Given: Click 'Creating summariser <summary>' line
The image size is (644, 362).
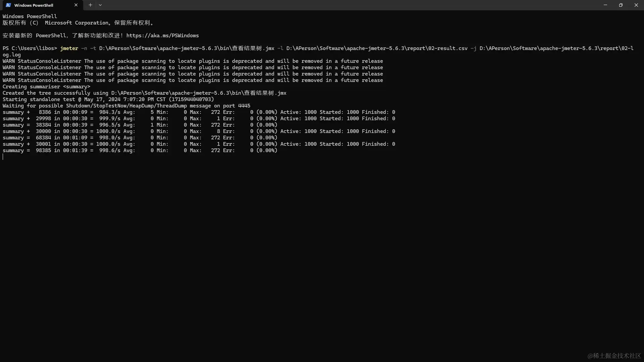Looking at the screenshot, I should click(x=47, y=87).
